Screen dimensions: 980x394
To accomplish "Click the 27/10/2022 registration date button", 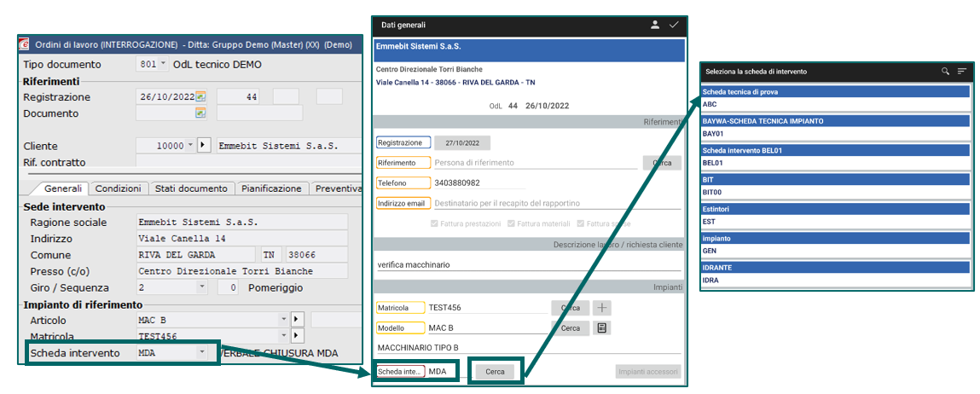I will pyautogui.click(x=462, y=142).
